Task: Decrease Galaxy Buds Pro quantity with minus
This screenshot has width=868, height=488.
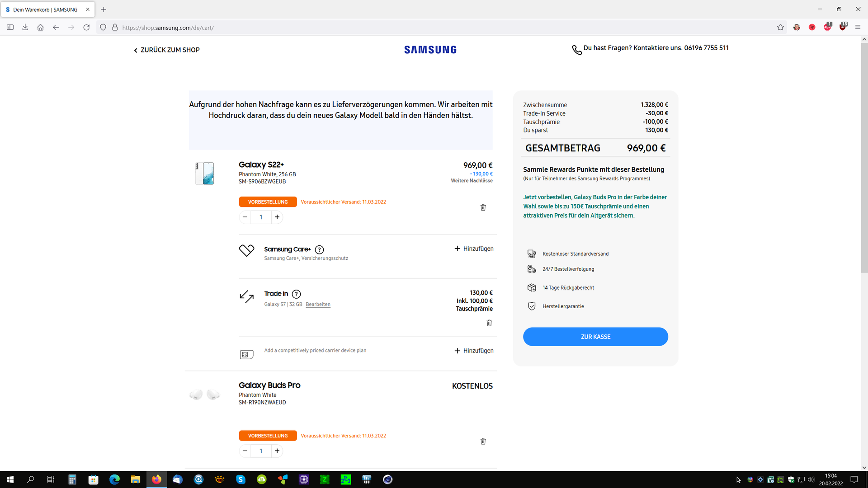Action: point(245,451)
